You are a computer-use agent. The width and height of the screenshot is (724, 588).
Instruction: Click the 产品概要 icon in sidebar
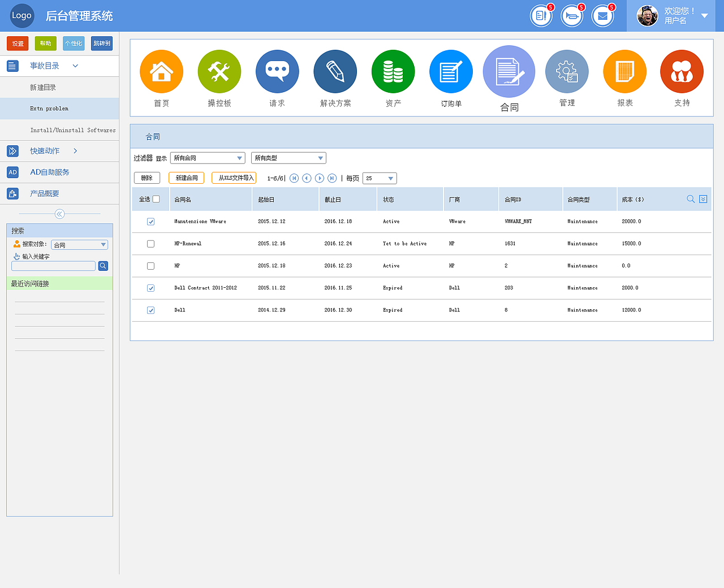pyautogui.click(x=12, y=194)
